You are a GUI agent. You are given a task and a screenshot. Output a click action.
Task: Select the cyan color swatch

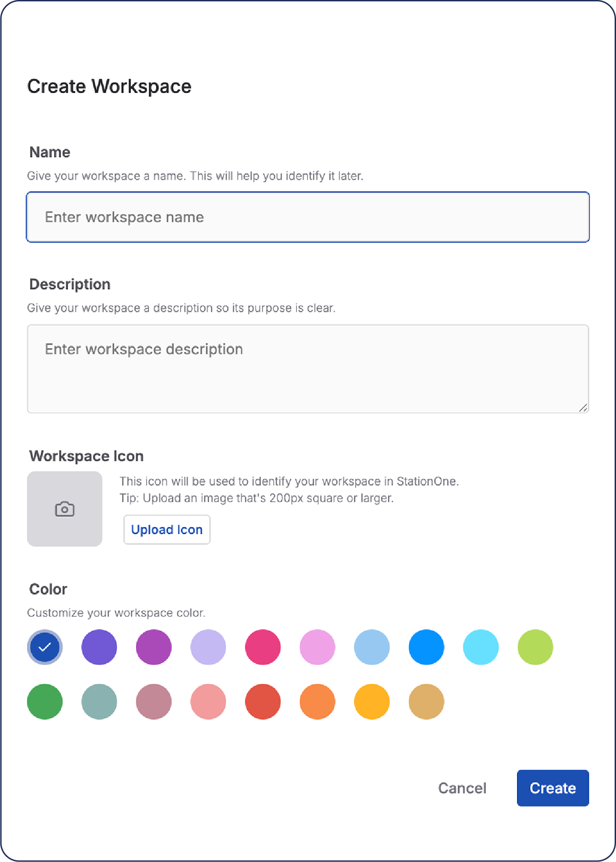(480, 647)
